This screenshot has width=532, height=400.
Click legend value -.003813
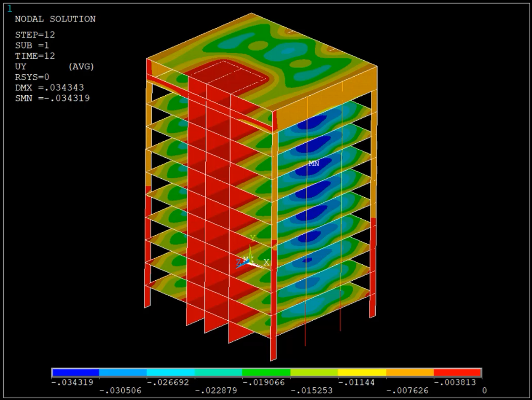click(455, 382)
